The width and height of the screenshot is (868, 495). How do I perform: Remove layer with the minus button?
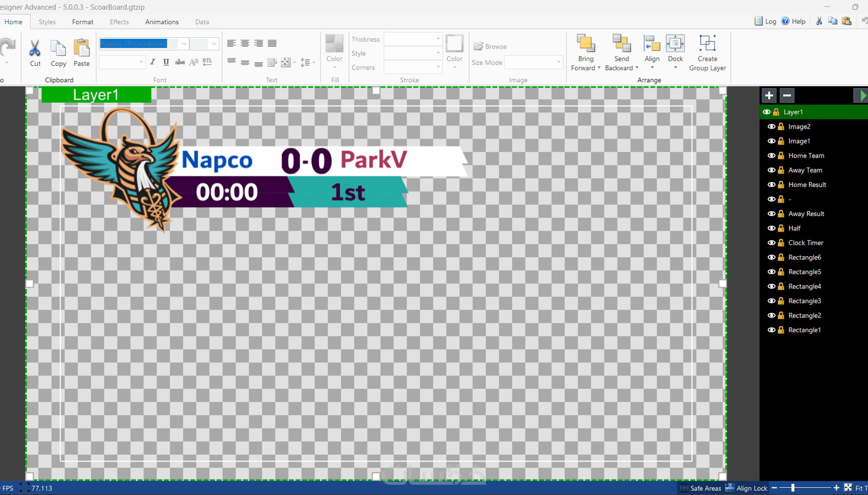tap(787, 95)
